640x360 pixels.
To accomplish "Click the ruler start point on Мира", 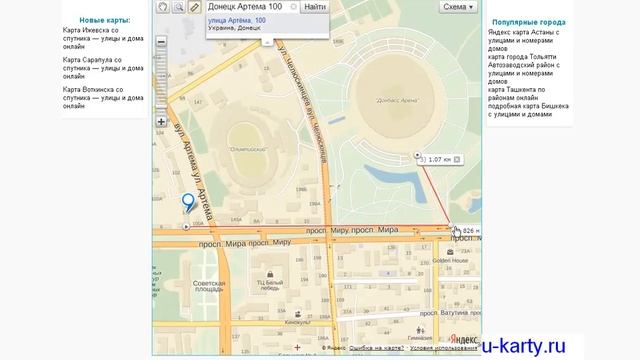I will [186, 227].
